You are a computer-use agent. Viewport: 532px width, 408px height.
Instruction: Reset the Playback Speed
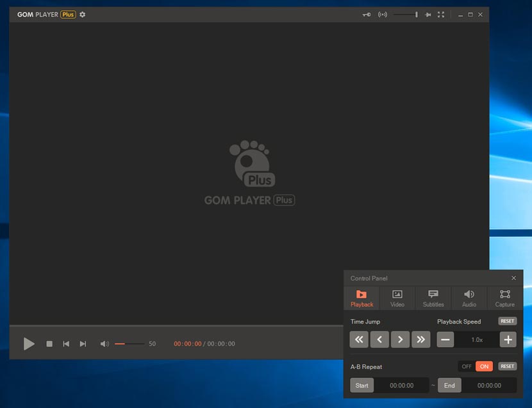tap(507, 321)
